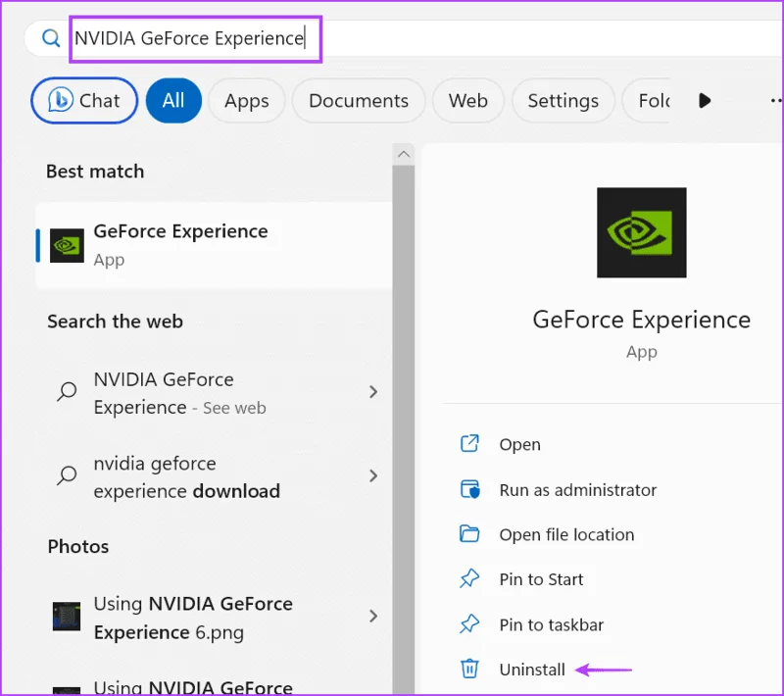
Task: Select nvidia geforce experience download suggestion
Action: pyautogui.click(x=214, y=477)
